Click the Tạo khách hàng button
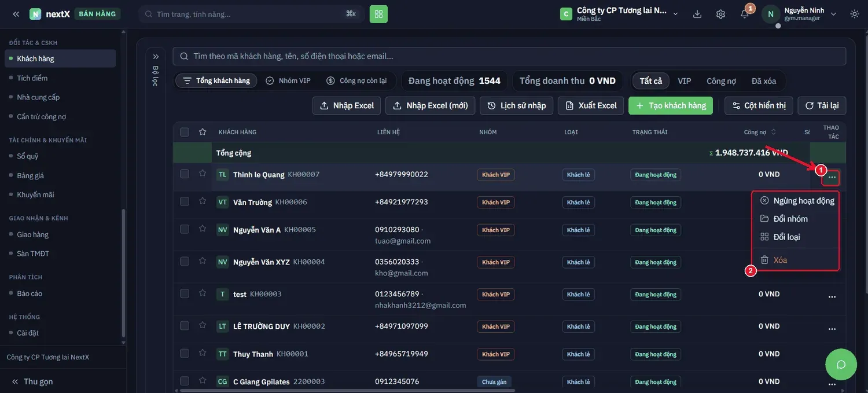The image size is (868, 393). (671, 105)
